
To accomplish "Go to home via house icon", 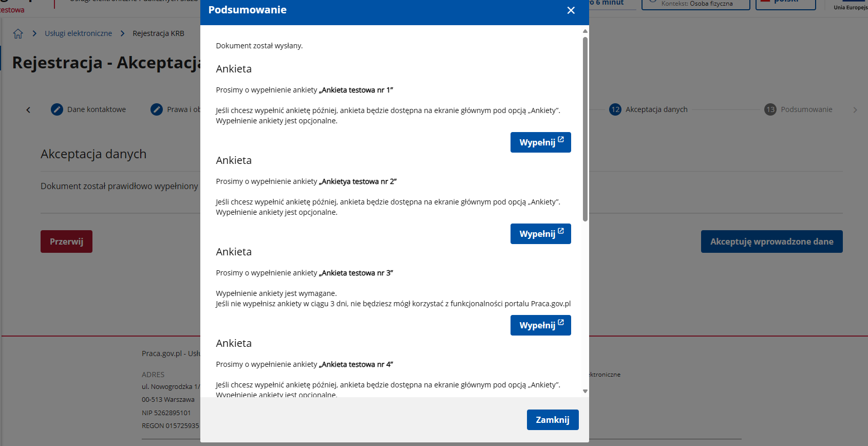I will point(18,33).
